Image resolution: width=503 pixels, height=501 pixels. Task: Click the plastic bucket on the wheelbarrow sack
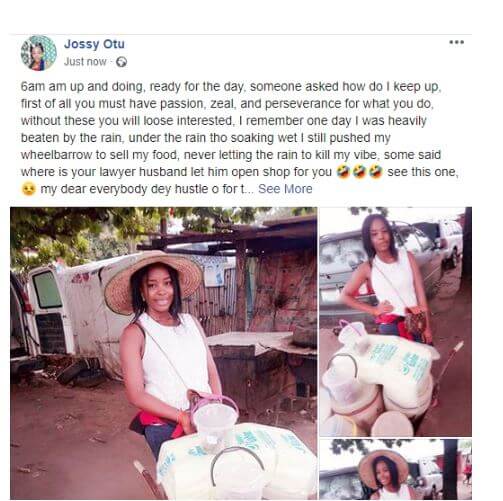tap(215, 422)
